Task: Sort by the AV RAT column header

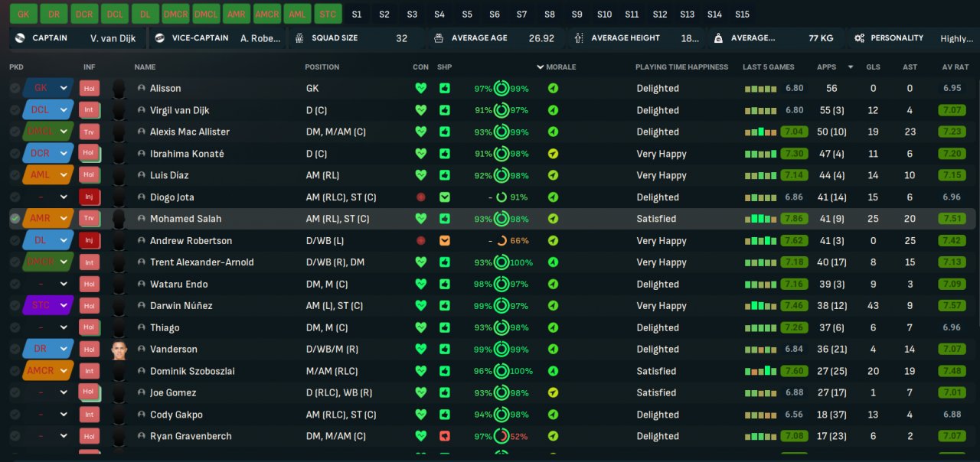Action: (955, 67)
